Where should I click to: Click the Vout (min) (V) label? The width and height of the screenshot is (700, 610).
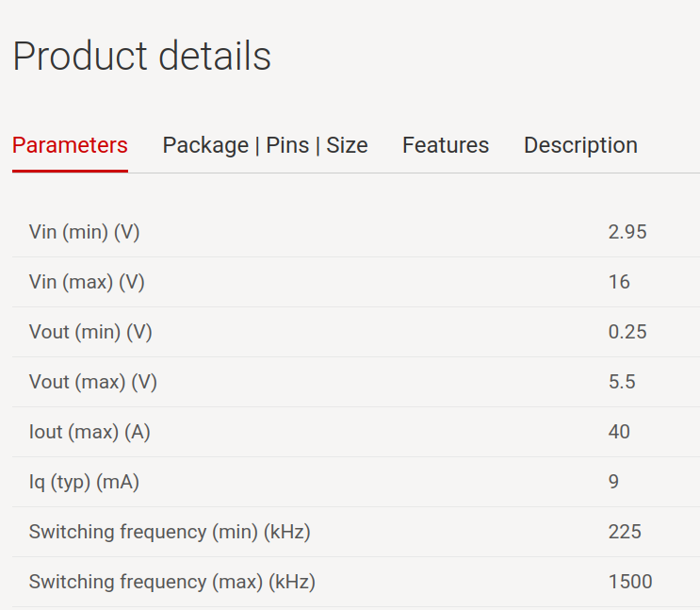pos(90,332)
